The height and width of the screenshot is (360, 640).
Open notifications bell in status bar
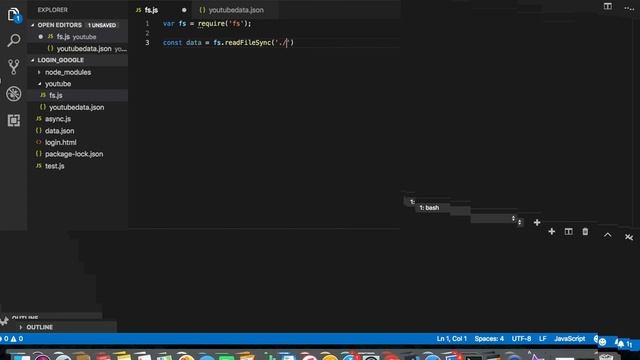[x=621, y=344]
